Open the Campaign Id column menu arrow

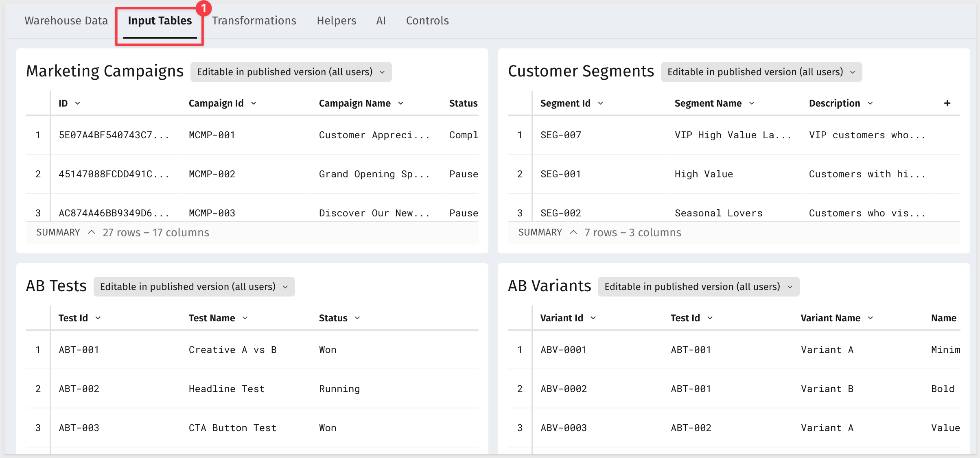click(x=254, y=103)
